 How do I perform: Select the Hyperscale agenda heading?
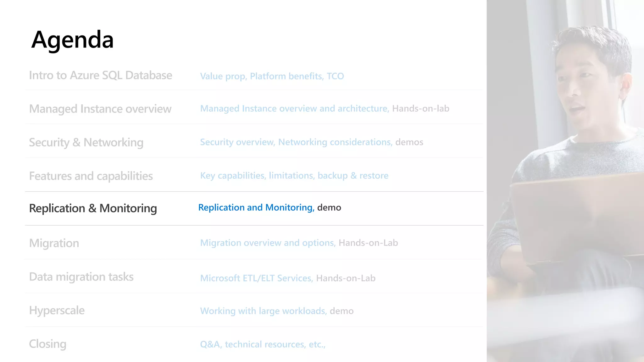point(57,311)
